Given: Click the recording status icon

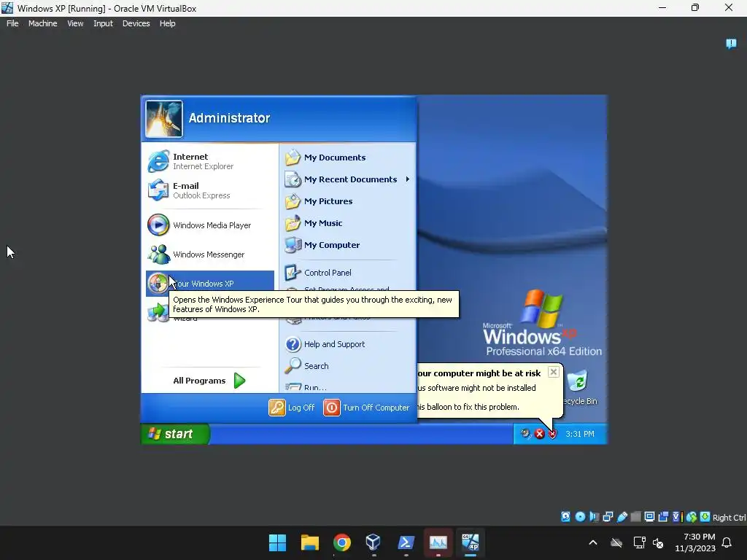Looking at the screenshot, I should pyautogui.click(x=663, y=517).
